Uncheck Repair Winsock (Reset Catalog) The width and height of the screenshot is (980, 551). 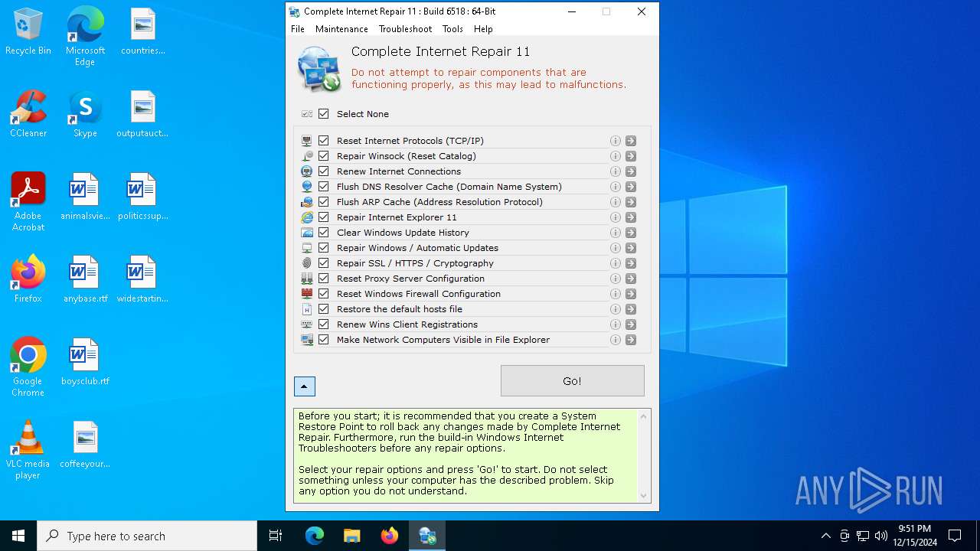point(324,156)
